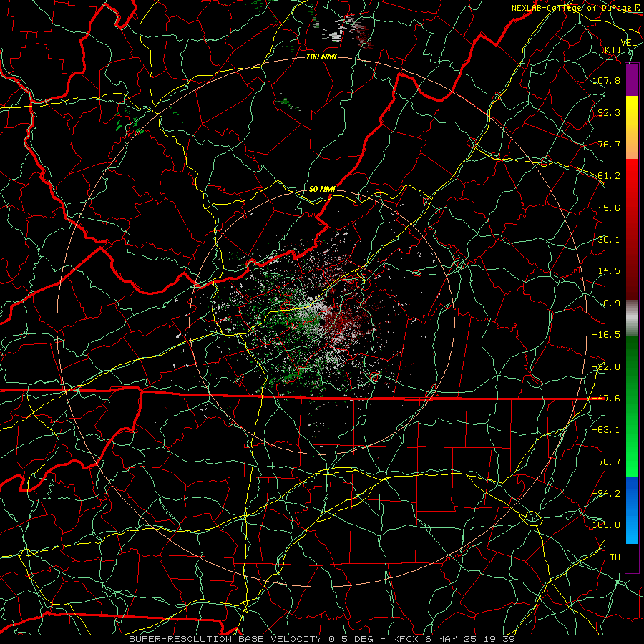Click the -16.5 value on velocity scale

[x=606, y=335]
